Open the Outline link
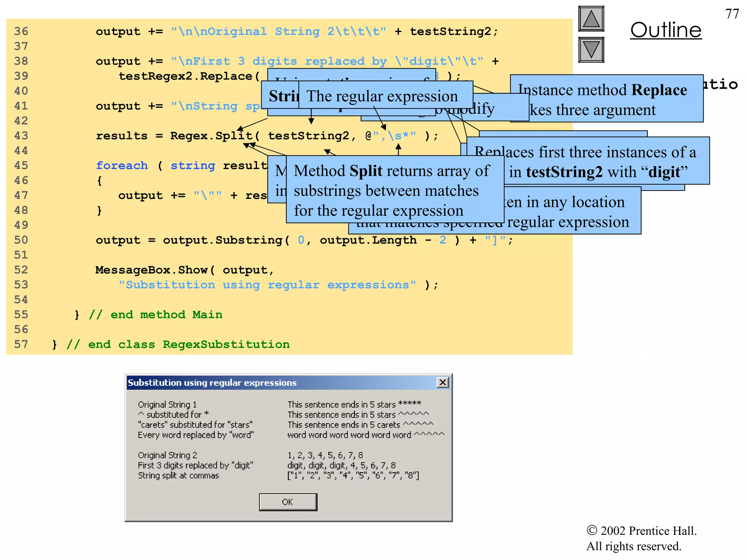This screenshot has height=560, width=747. (666, 30)
